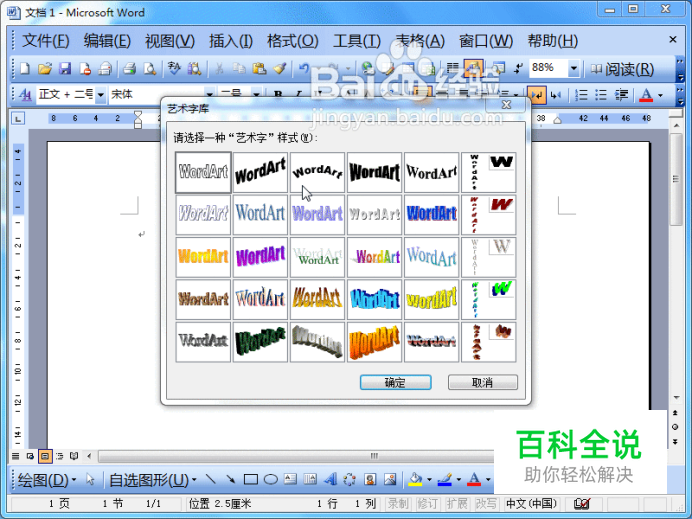692x519 pixels.
Task: Click the Bullets list icon
Action: coord(601,94)
